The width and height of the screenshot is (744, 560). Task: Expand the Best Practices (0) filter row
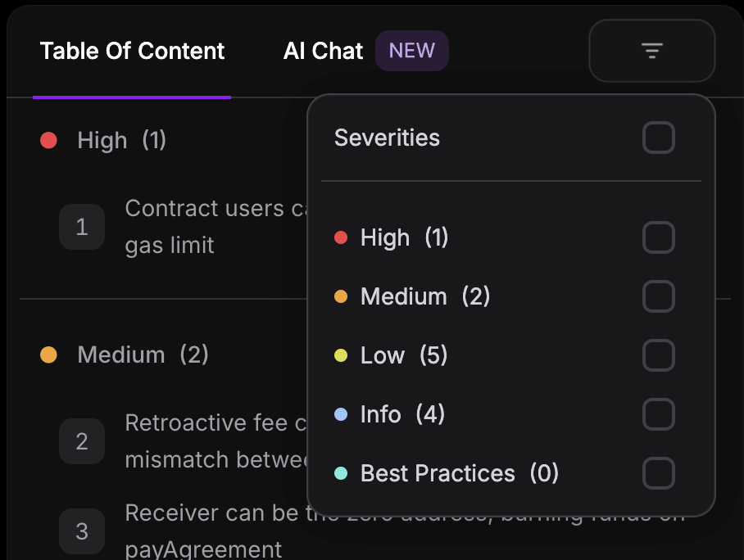click(x=459, y=473)
